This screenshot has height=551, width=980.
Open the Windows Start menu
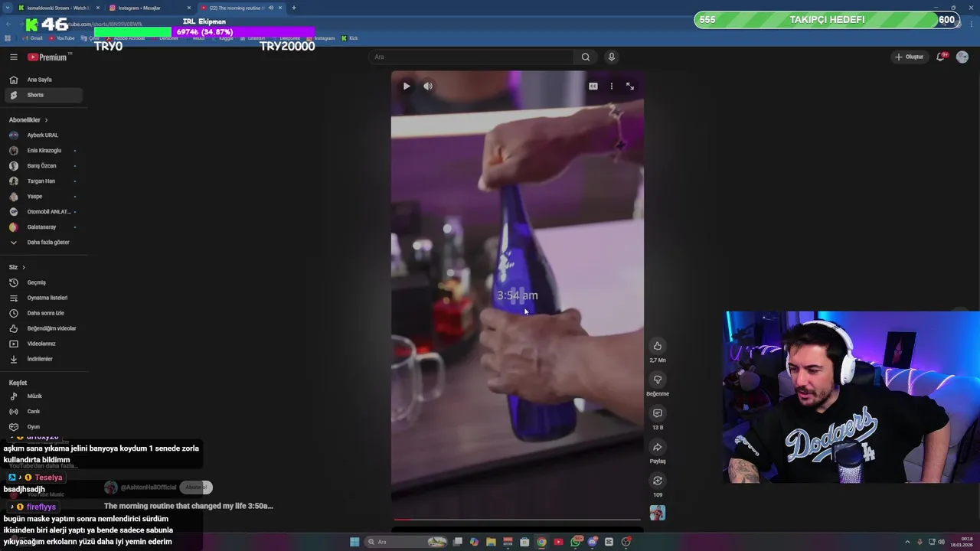point(354,542)
